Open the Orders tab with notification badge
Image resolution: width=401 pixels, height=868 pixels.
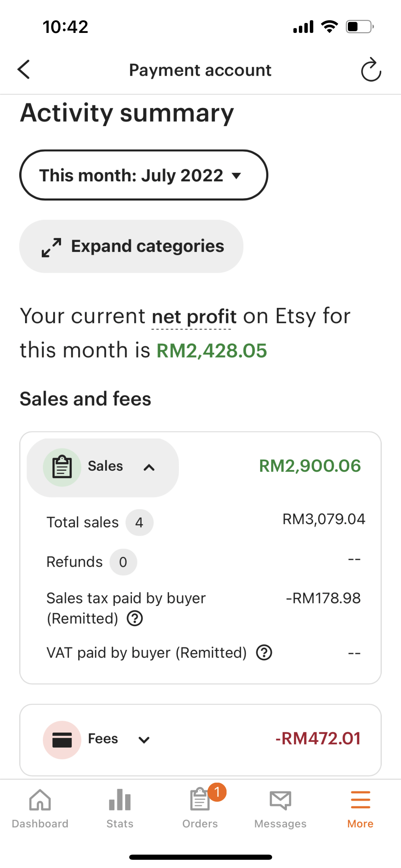(200, 808)
